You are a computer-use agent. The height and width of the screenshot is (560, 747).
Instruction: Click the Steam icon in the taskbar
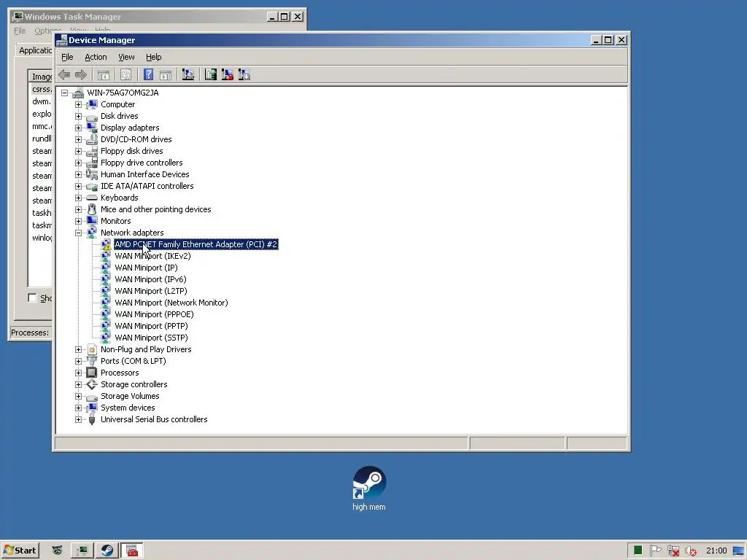(107, 551)
